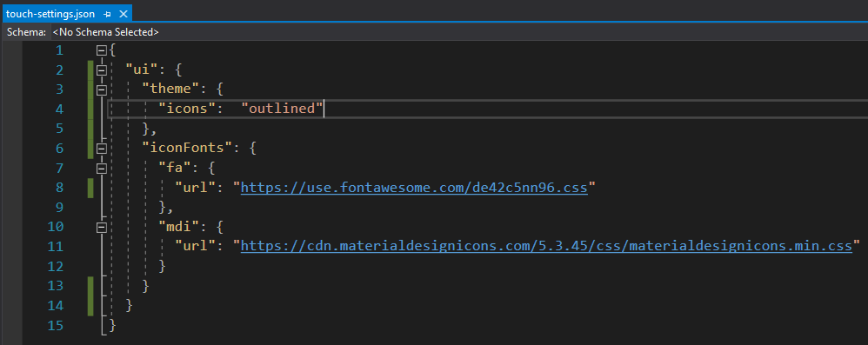Collapse the "iconFonts" block on line 6
868x345 pixels.
pos(101,149)
